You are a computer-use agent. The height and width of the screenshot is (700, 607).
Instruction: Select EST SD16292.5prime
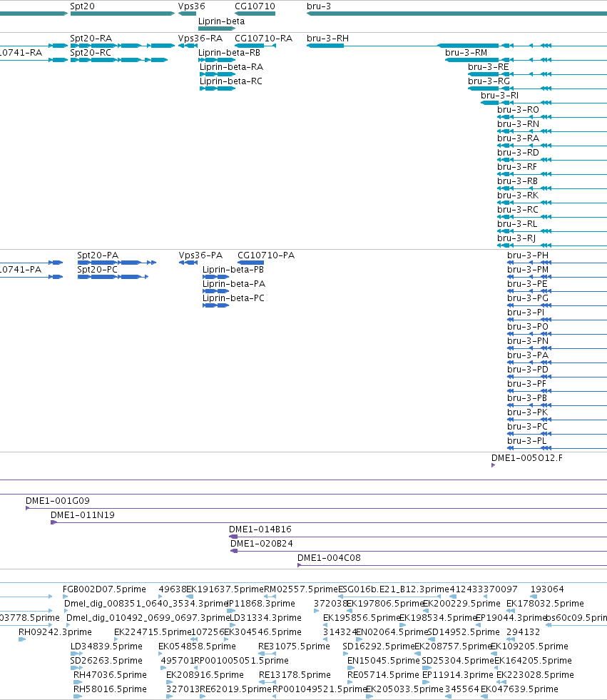point(379,646)
